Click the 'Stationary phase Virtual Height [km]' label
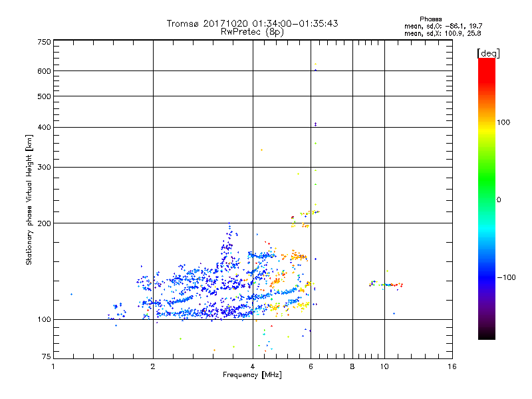Image resolution: width=532 pixels, height=399 pixels. coord(29,200)
